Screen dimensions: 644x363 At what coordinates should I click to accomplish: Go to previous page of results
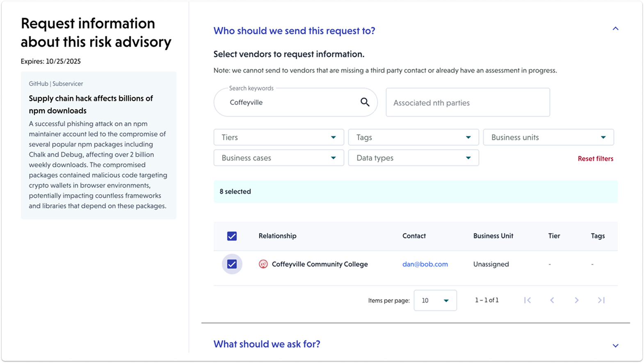[x=552, y=300]
